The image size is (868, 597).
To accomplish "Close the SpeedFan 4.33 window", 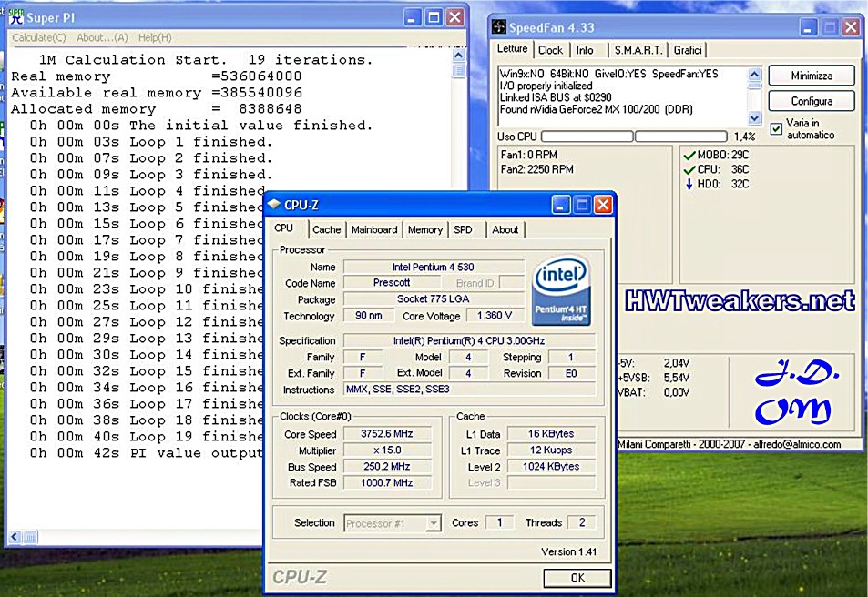I will [x=851, y=27].
